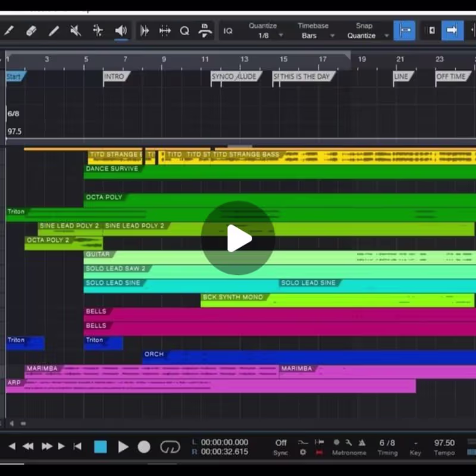Play the video with center overlay button
Viewport: 476px width, 476px height.
tap(238, 238)
